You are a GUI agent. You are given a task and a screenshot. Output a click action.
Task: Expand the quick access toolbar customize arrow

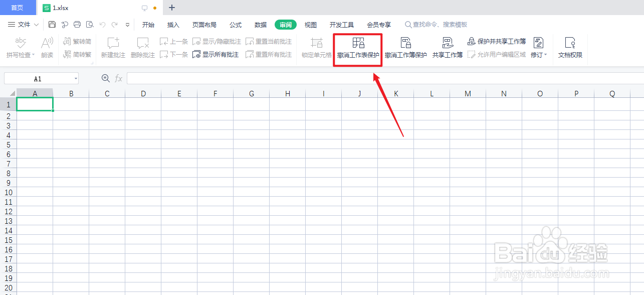pyautogui.click(x=127, y=25)
